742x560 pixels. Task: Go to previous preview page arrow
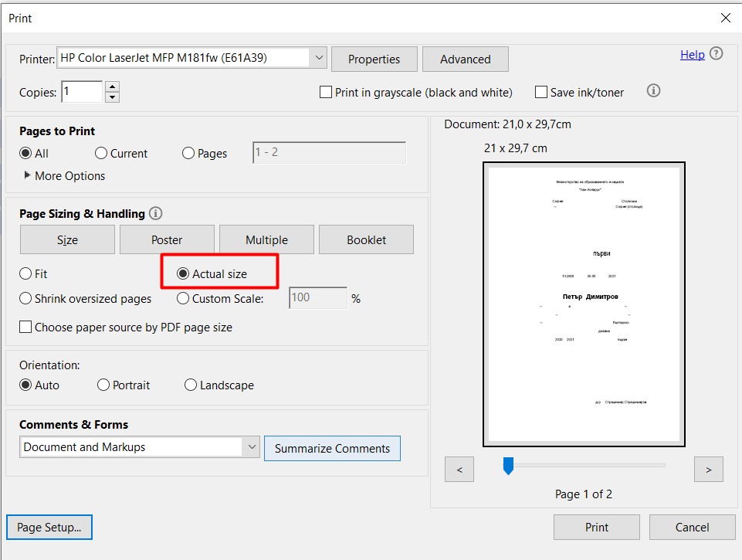[459, 469]
